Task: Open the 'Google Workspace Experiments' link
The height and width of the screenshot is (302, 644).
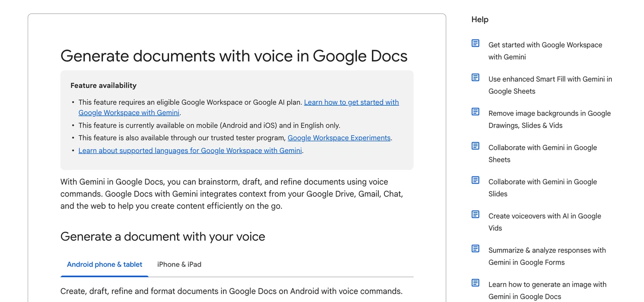Action: [339, 138]
